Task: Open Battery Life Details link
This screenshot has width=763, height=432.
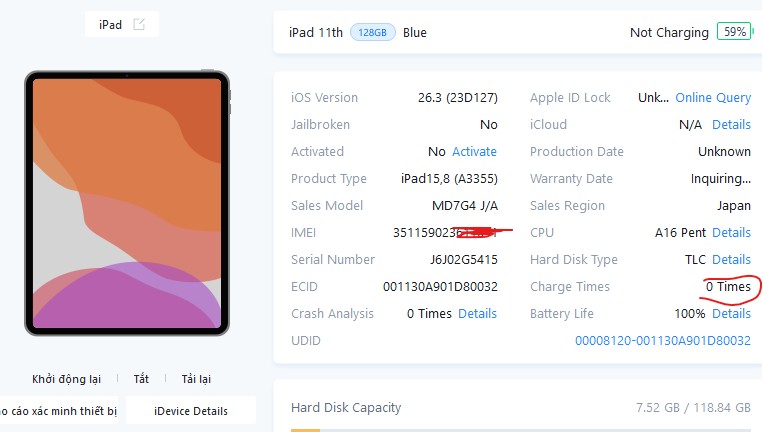Action: (x=731, y=314)
